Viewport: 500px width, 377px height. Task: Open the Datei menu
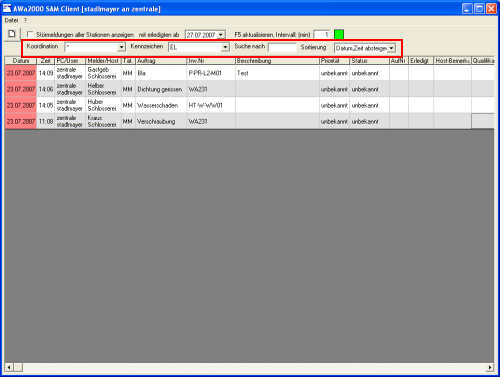11,20
